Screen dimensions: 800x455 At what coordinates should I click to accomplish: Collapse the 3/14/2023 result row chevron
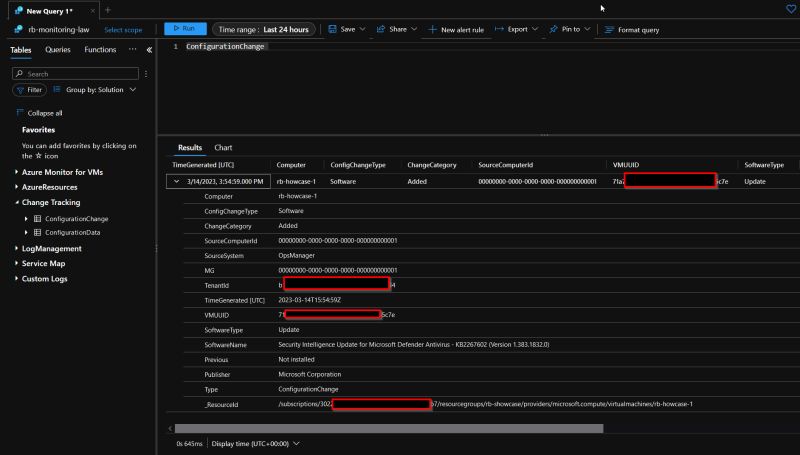point(177,181)
